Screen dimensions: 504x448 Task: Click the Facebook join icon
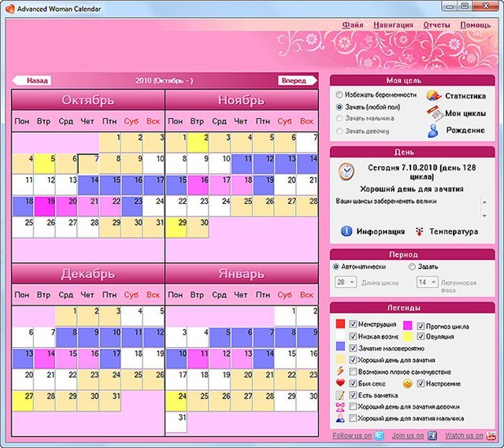tap(432, 435)
